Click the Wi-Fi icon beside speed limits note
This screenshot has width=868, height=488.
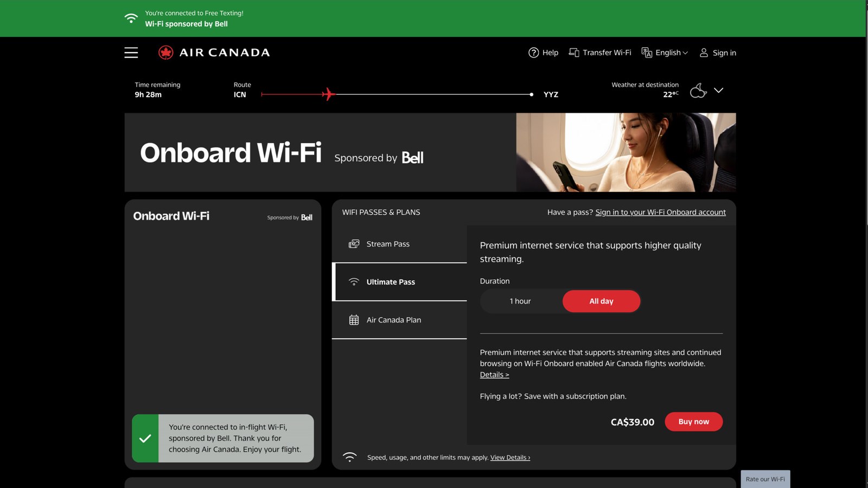click(x=350, y=457)
